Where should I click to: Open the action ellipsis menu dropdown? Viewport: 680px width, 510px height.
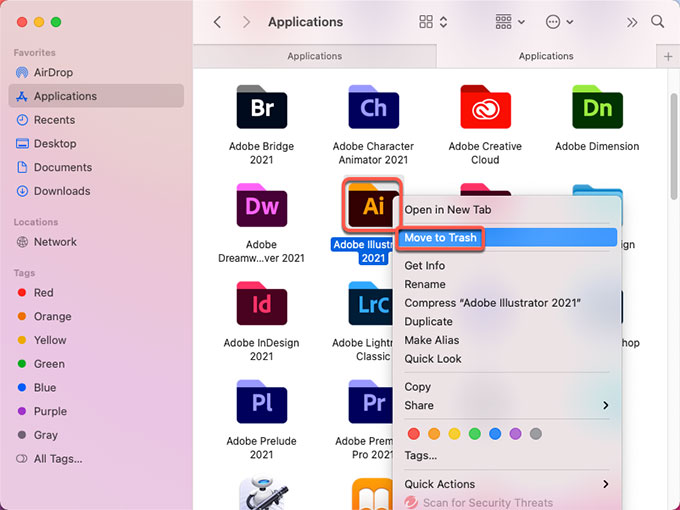[x=559, y=22]
